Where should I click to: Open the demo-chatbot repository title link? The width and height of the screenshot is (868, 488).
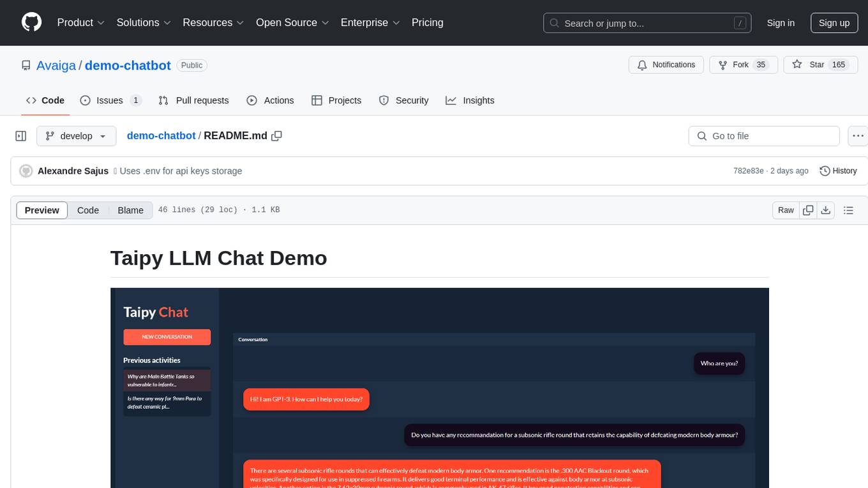(x=128, y=65)
